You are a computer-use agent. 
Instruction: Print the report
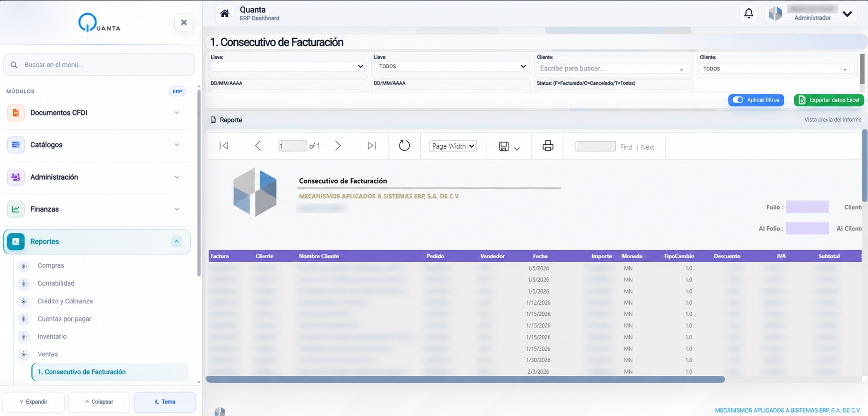click(548, 146)
